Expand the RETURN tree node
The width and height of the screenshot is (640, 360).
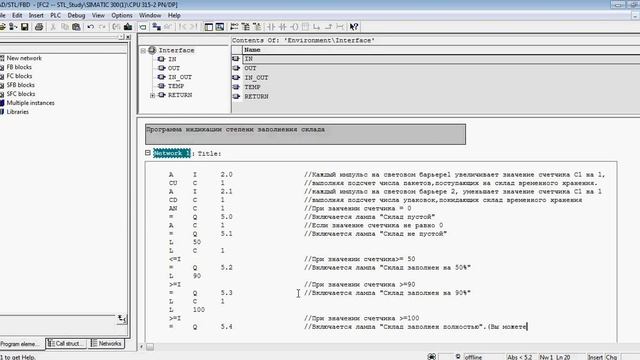click(x=152, y=95)
